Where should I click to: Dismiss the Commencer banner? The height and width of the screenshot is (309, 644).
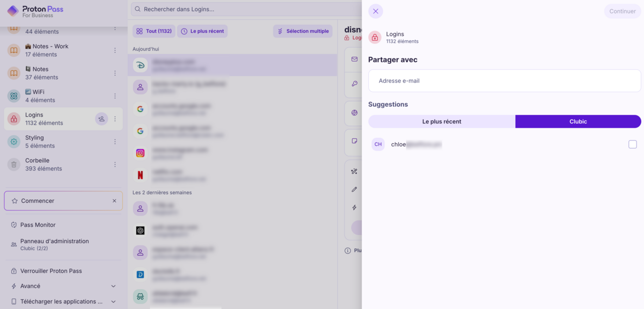(114, 201)
